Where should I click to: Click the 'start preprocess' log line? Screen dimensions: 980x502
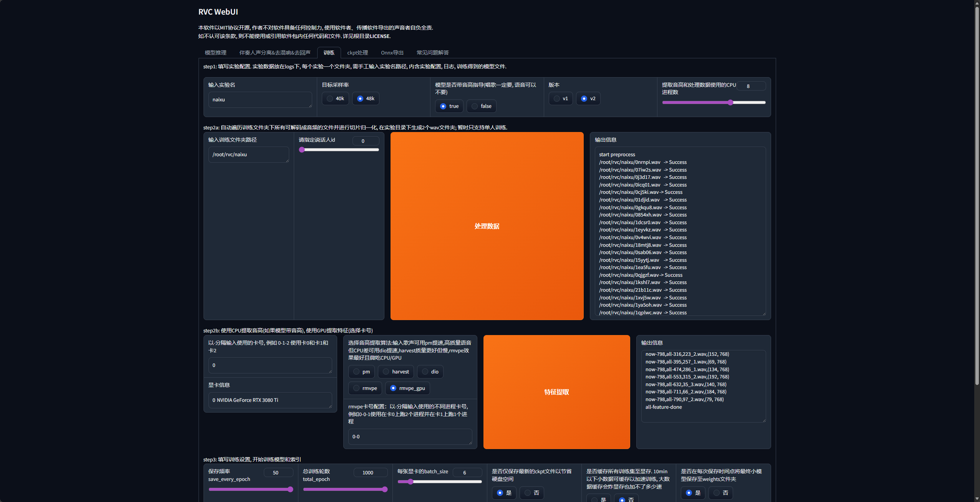617,155
